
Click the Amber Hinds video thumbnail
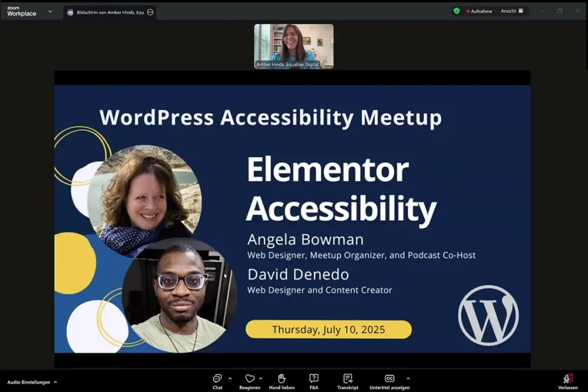(293, 46)
